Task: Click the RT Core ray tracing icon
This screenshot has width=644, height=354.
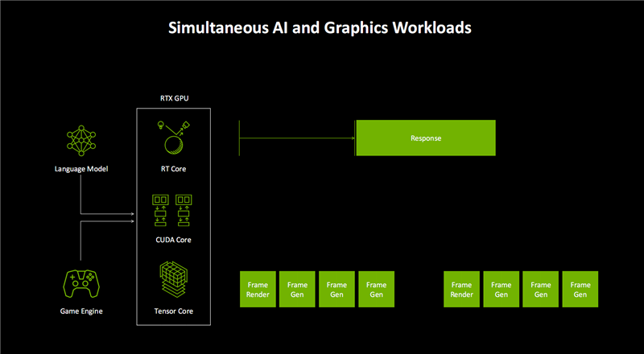Action: click(x=175, y=138)
